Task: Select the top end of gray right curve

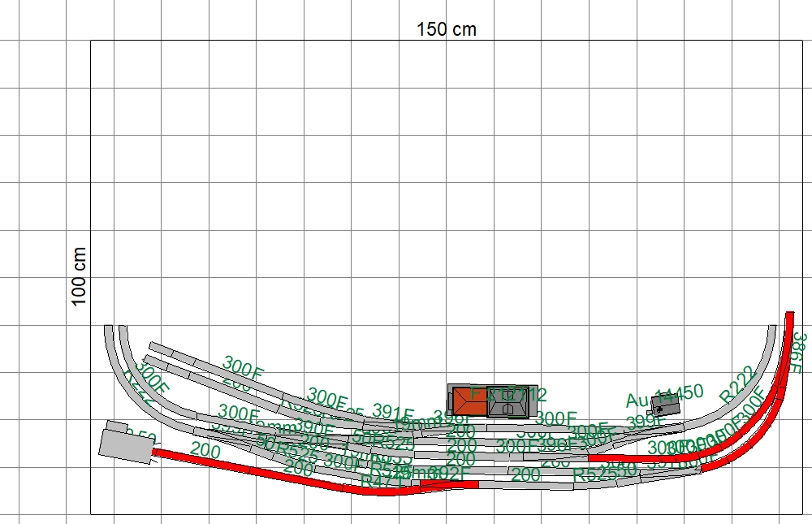Action: click(772, 329)
